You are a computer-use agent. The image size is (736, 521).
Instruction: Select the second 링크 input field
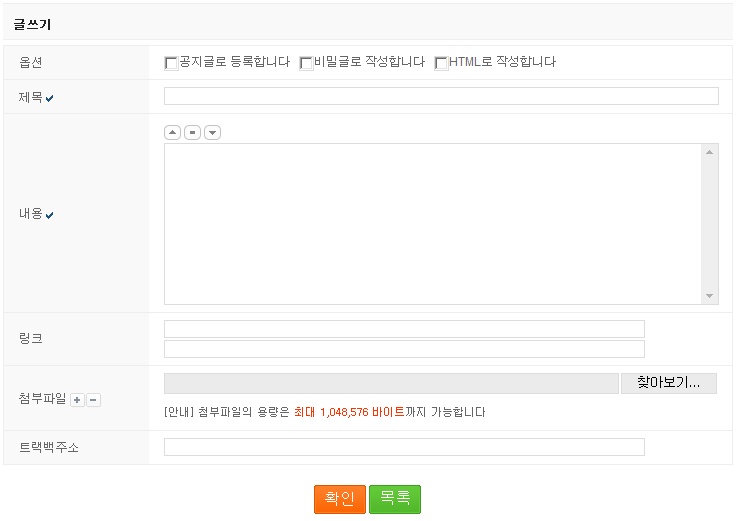point(404,349)
